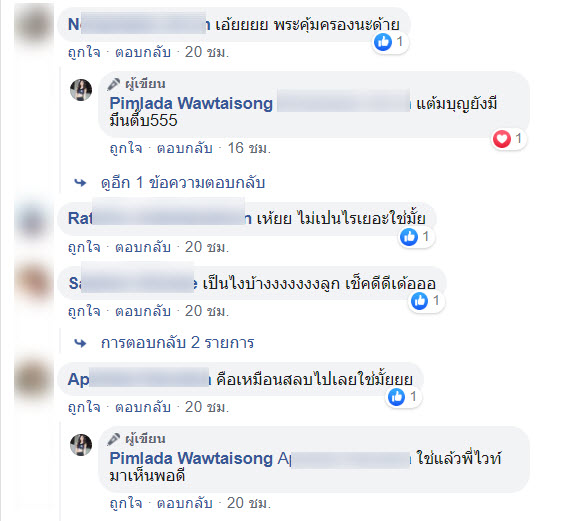This screenshot has width=561, height=521.
Task: Click ตอบกลับ under the ใช่แล้วพี่ไวท์ reply
Action: pos(185,503)
